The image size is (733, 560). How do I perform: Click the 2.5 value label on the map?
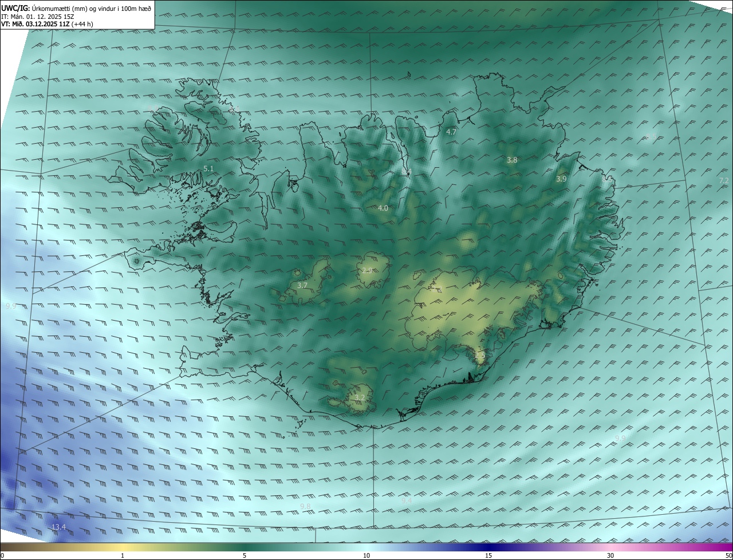[x=480, y=354]
